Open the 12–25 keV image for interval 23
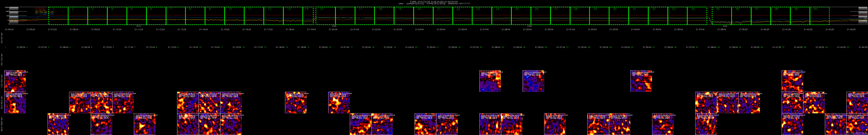 pyautogui.click(x=490, y=81)
